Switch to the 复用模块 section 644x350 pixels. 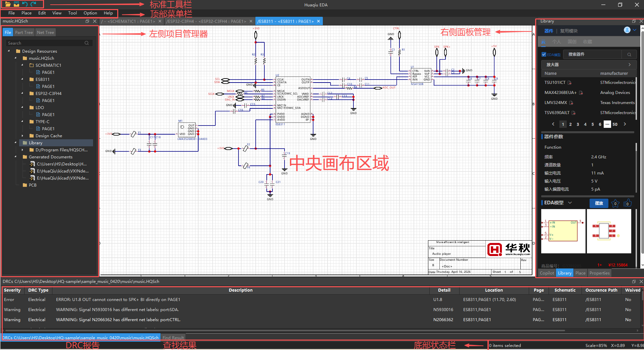tap(569, 31)
